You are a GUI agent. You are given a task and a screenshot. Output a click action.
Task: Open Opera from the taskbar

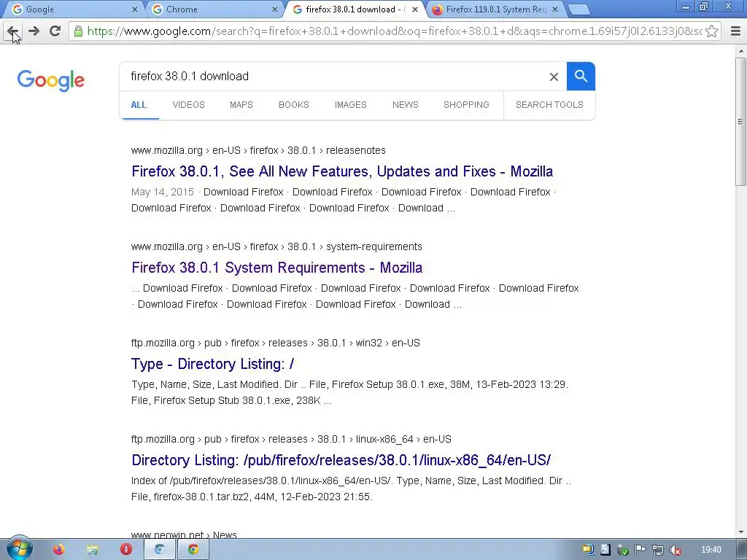(125, 550)
